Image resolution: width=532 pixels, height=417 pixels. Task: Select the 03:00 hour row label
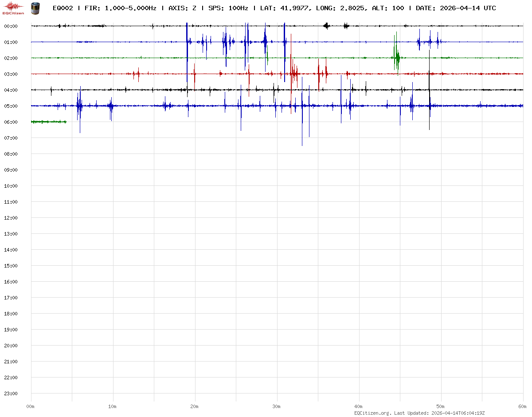coord(11,74)
